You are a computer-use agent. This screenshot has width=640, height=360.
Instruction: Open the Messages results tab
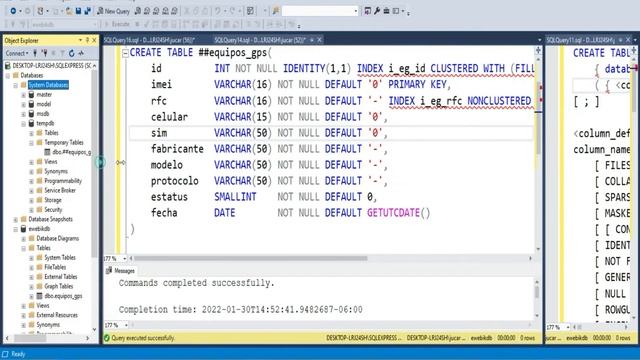tap(120, 271)
